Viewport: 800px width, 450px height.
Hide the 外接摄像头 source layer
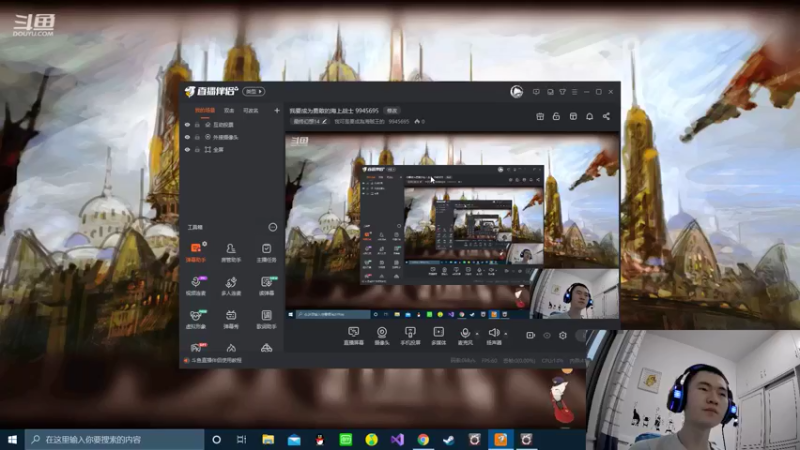187,137
